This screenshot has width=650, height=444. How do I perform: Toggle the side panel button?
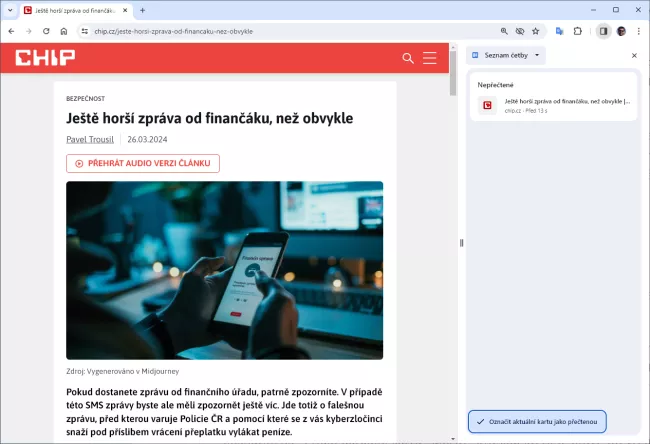(603, 31)
